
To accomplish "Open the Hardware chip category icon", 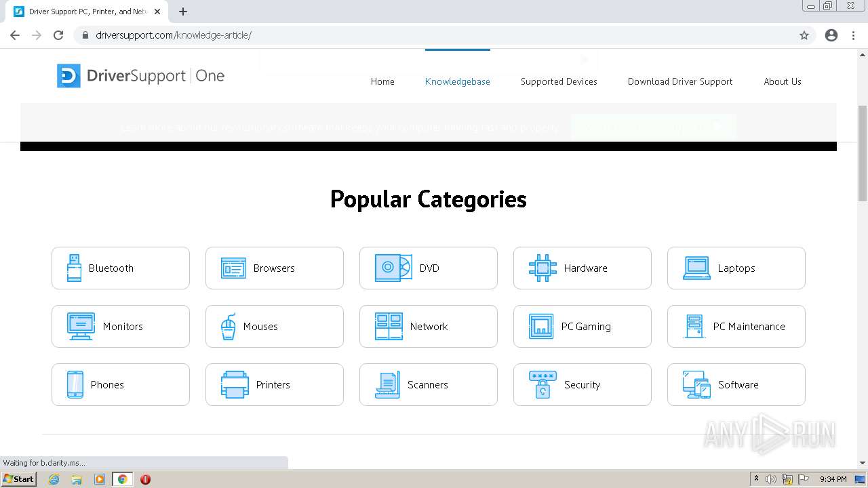I will click(542, 268).
